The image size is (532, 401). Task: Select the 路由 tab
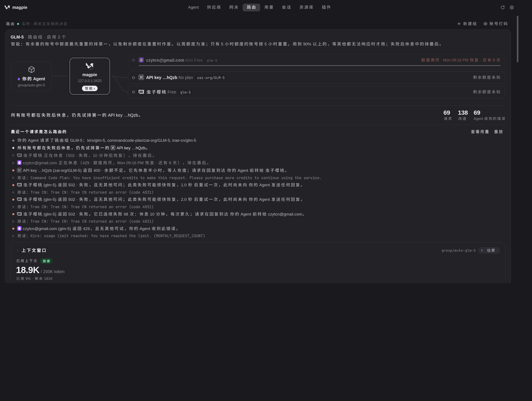click(x=251, y=7)
